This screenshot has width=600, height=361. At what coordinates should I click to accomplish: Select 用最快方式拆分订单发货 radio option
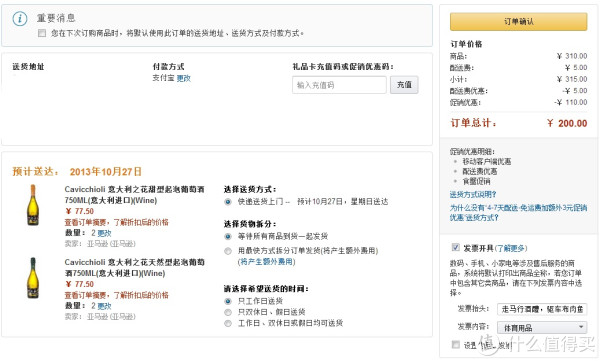point(228,251)
